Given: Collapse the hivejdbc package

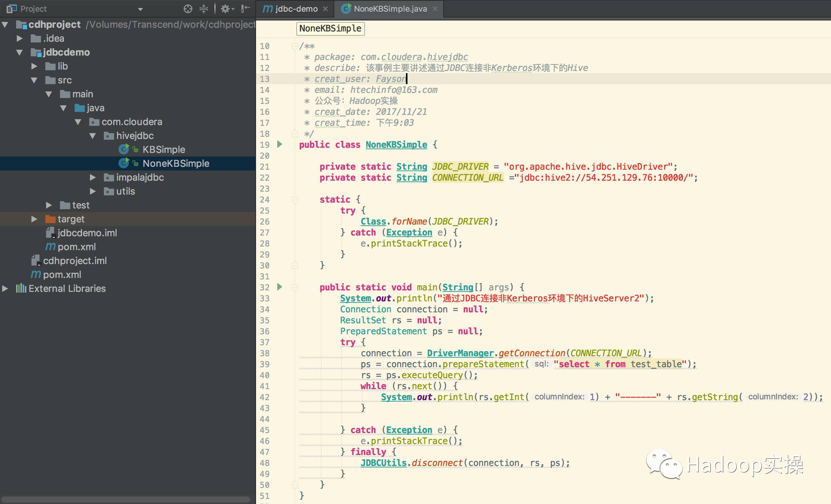Looking at the screenshot, I should click(x=93, y=136).
